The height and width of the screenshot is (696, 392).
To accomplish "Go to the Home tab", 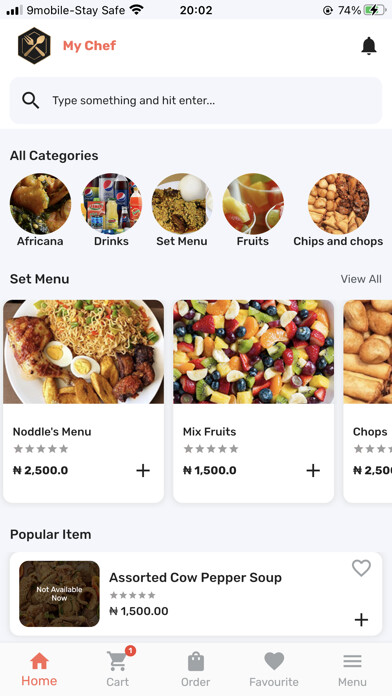I will point(39,669).
